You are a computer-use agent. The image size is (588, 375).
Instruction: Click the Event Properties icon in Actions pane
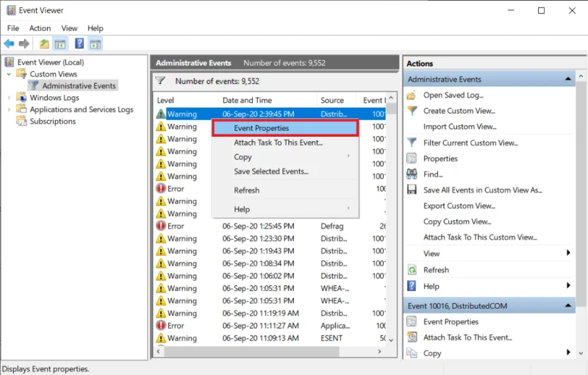click(x=412, y=322)
